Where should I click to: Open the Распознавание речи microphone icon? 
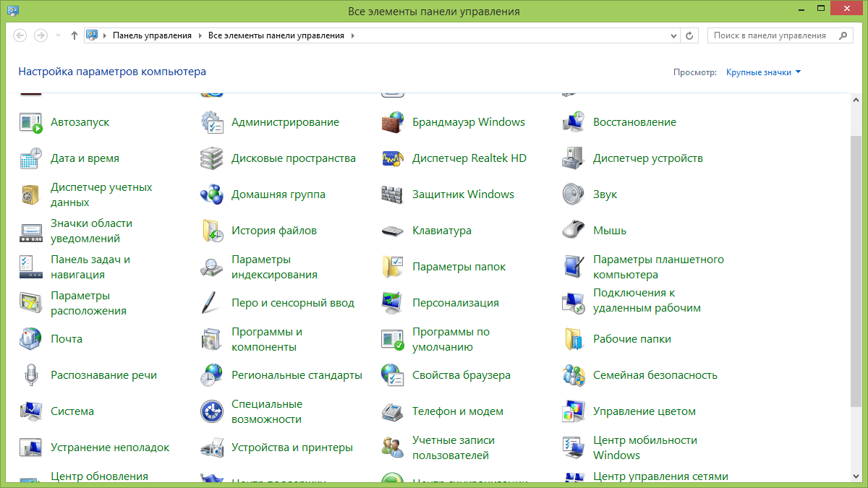30,375
